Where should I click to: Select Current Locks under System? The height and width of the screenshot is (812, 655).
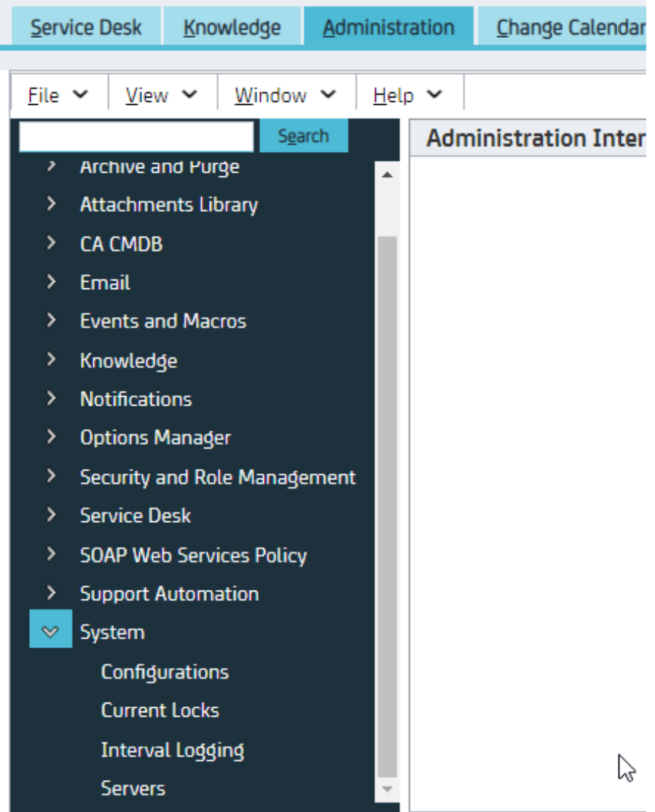pyautogui.click(x=160, y=710)
